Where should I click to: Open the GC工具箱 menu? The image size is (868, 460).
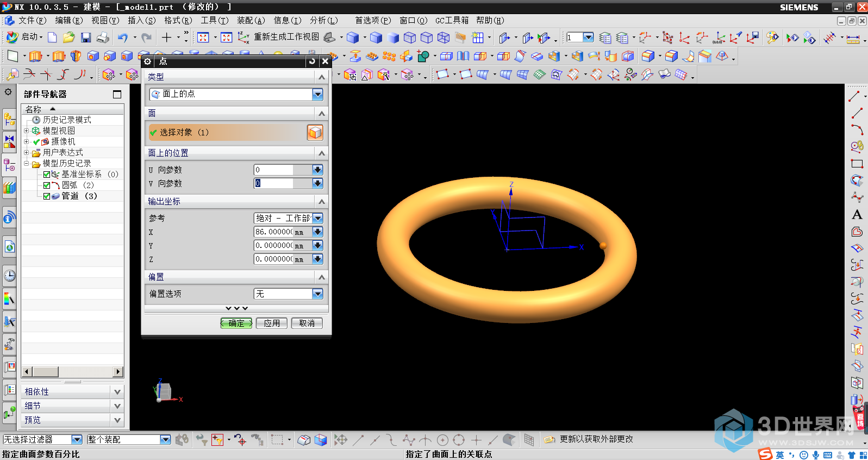(x=452, y=20)
